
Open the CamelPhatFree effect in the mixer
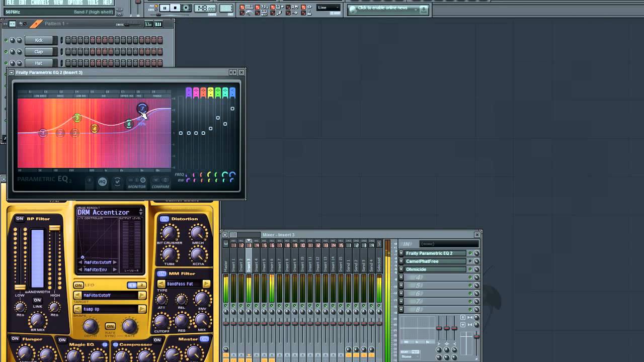click(x=435, y=261)
